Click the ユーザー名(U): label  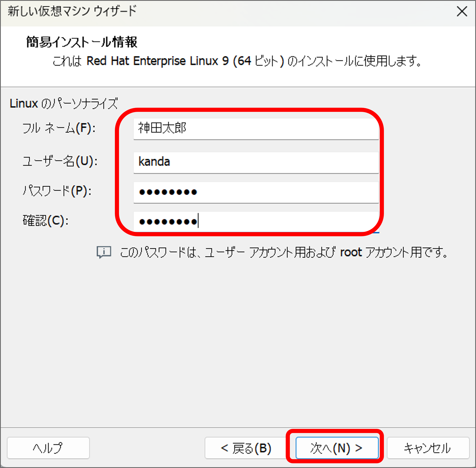[x=60, y=162]
